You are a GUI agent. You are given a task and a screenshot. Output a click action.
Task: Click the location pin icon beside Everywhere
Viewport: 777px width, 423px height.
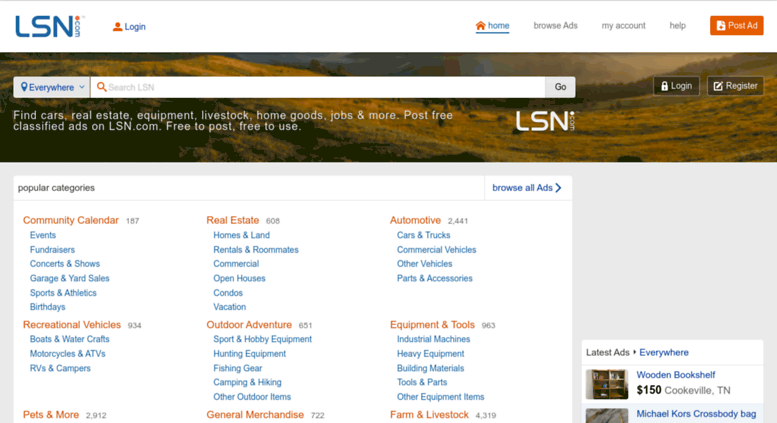point(24,87)
